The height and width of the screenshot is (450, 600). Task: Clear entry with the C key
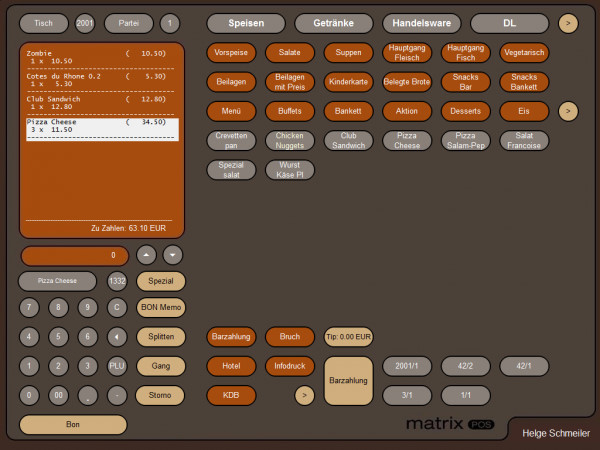(117, 307)
